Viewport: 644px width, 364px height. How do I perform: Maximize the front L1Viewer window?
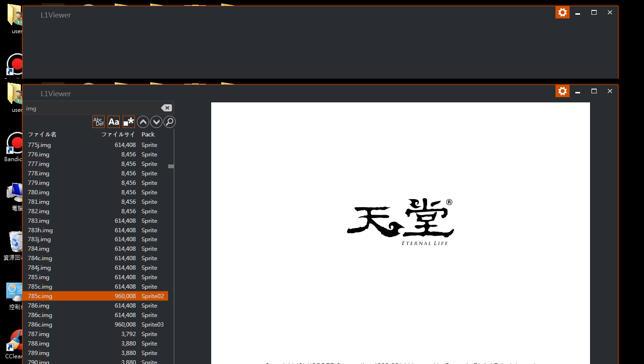594,91
